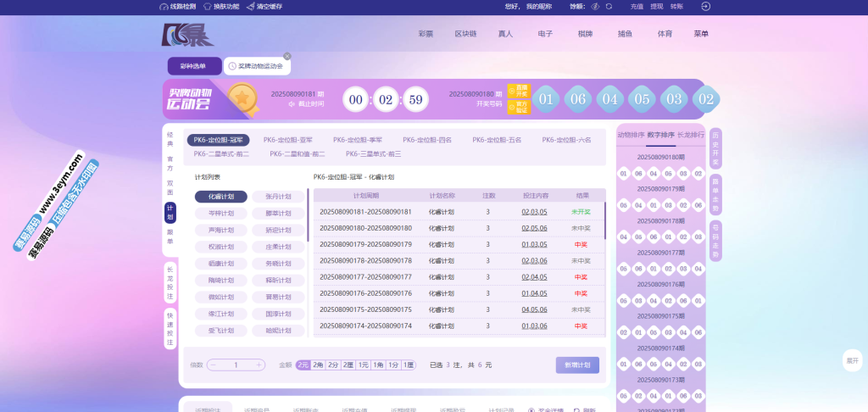The image size is (868, 412).
Task: Click the multiplier input field
Action: point(236,365)
